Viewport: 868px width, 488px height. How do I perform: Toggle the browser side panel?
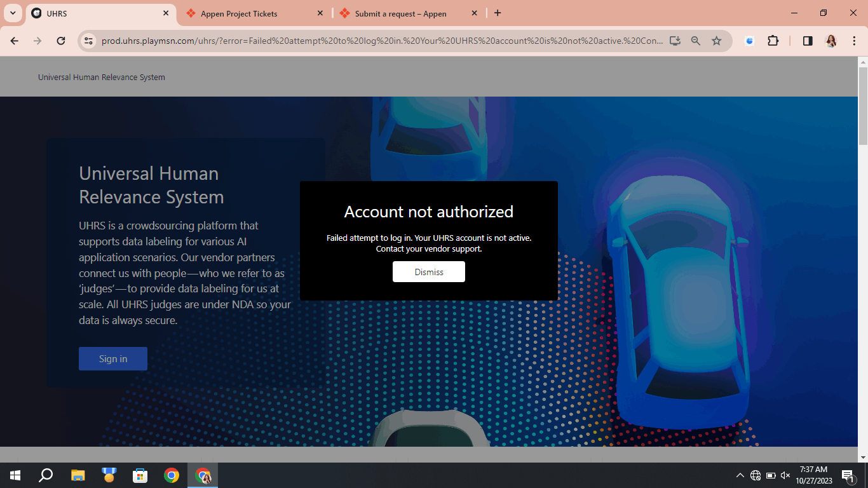[807, 40]
